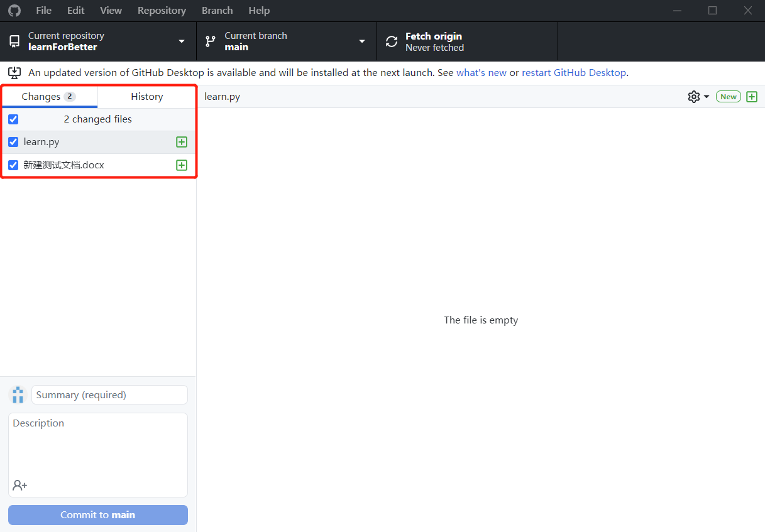Open the Branch menu
This screenshot has width=765, height=532.
(217, 11)
